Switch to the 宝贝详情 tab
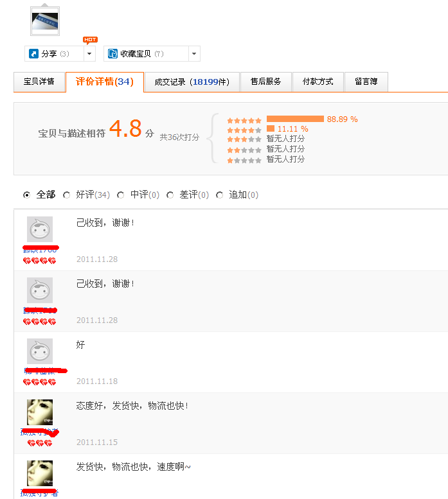 pos(39,82)
